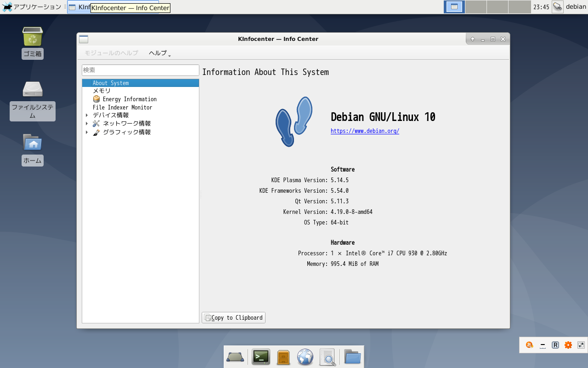Open the orange gear input settings icon
Viewport: 588px width, 368px height.
(568, 345)
